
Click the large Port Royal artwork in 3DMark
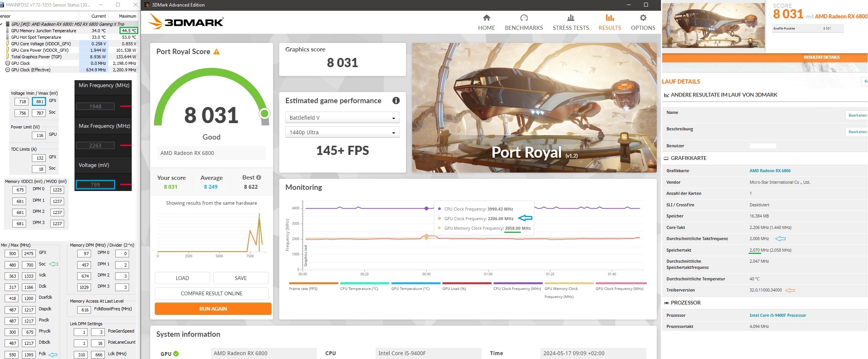(x=534, y=108)
